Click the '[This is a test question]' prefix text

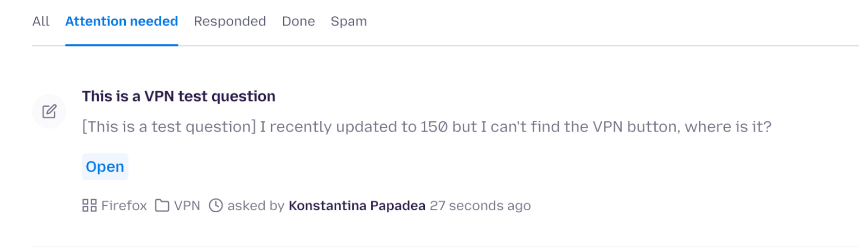[x=169, y=127]
